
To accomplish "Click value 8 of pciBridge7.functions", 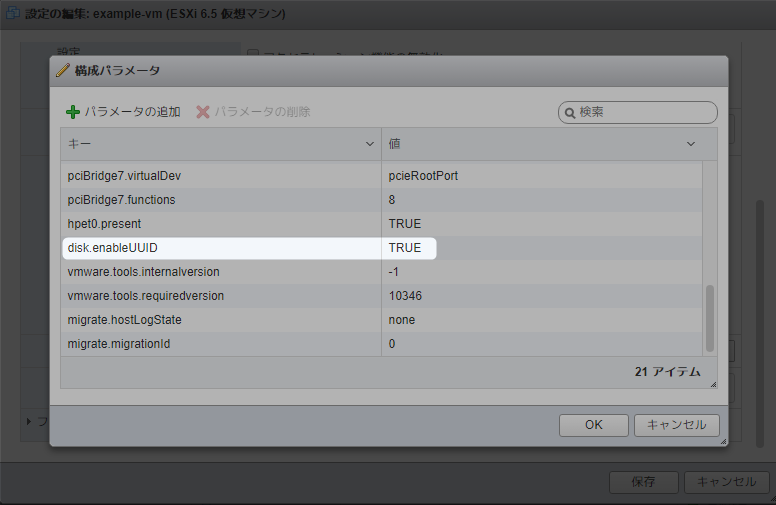I will click(391, 200).
